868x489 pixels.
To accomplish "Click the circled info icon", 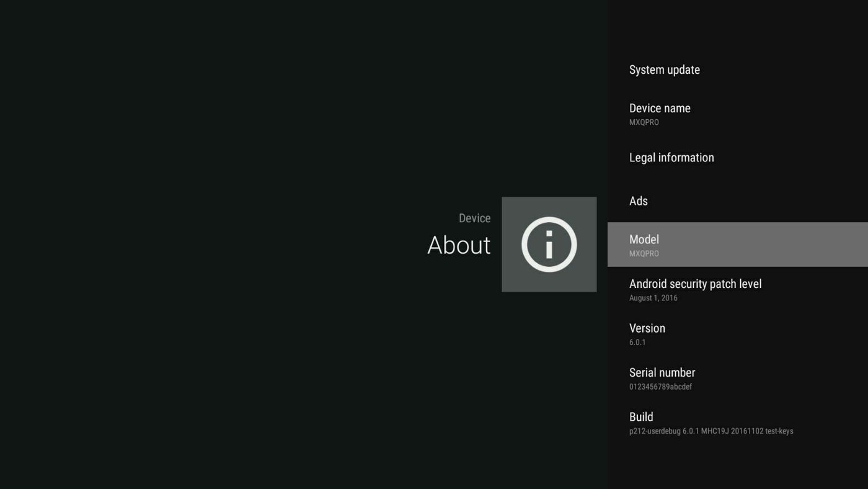I will pyautogui.click(x=549, y=244).
